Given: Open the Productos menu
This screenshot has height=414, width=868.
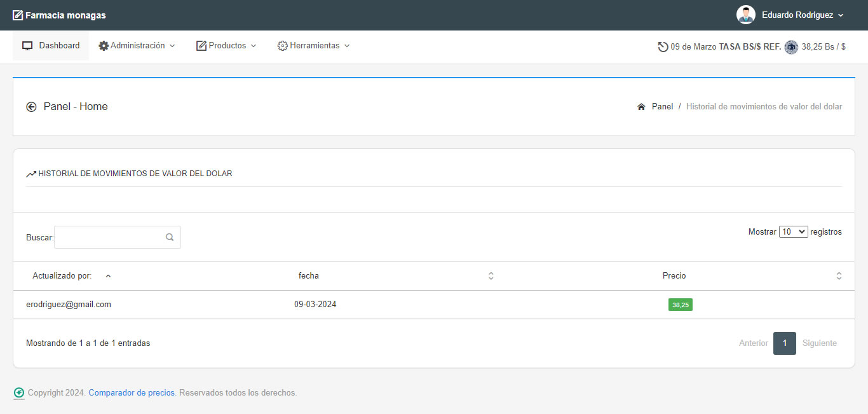Looking at the screenshot, I should pyautogui.click(x=226, y=46).
